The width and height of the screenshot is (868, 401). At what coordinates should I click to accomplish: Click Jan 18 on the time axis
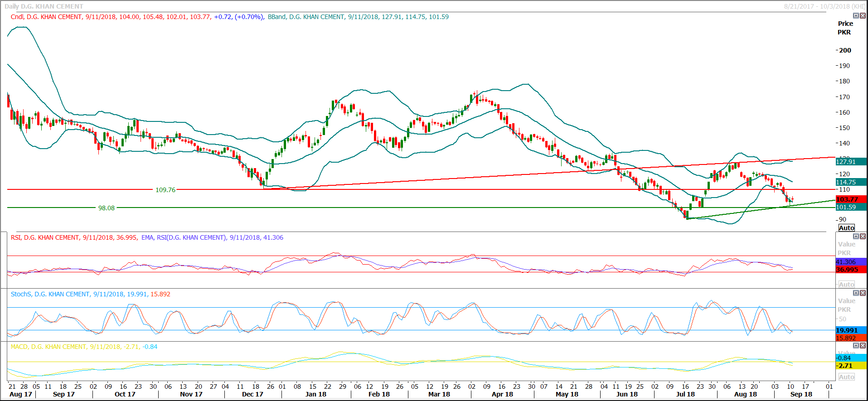point(315,394)
